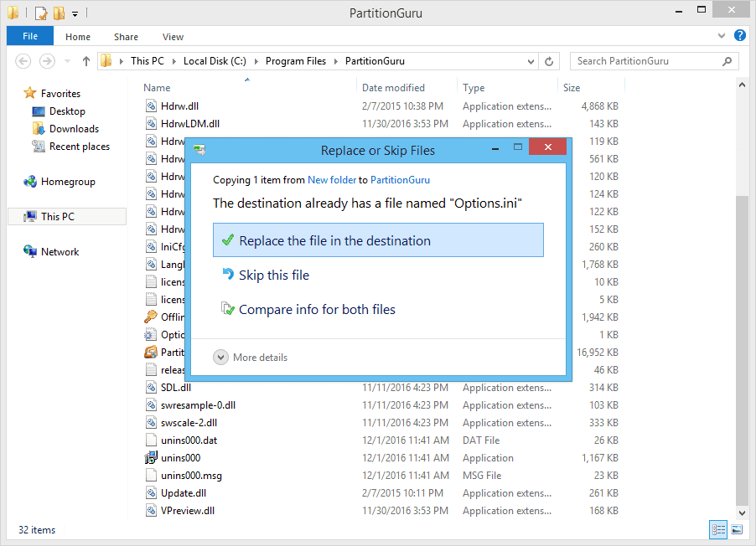The width and height of the screenshot is (756, 546).
Task: Go forward with the Forward arrow
Action: pyautogui.click(x=47, y=61)
